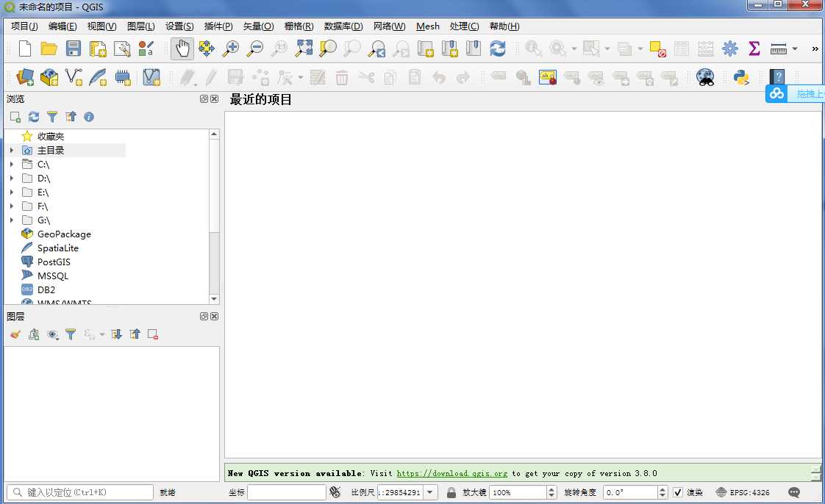
Task: Select the Zoom In magnifier tool
Action: point(230,48)
